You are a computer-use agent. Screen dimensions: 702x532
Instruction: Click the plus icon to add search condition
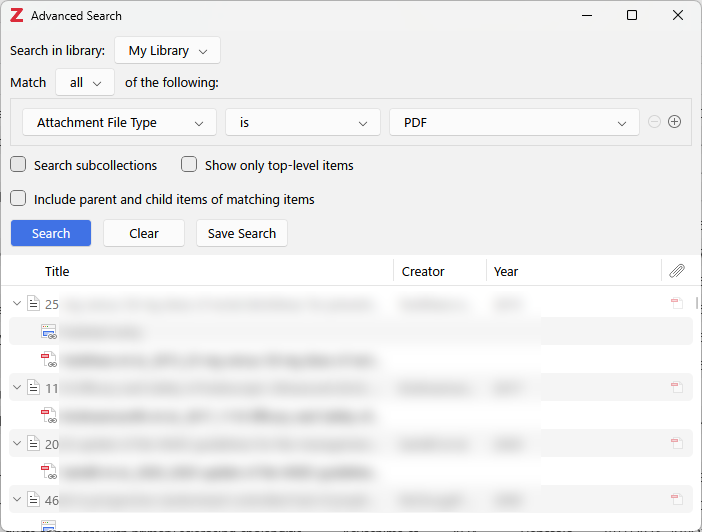click(x=674, y=122)
